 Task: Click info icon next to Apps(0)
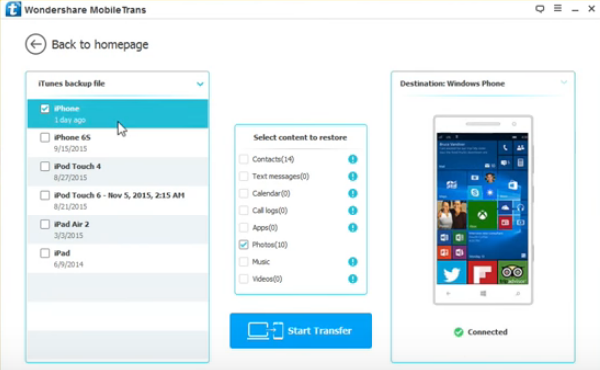(x=352, y=228)
